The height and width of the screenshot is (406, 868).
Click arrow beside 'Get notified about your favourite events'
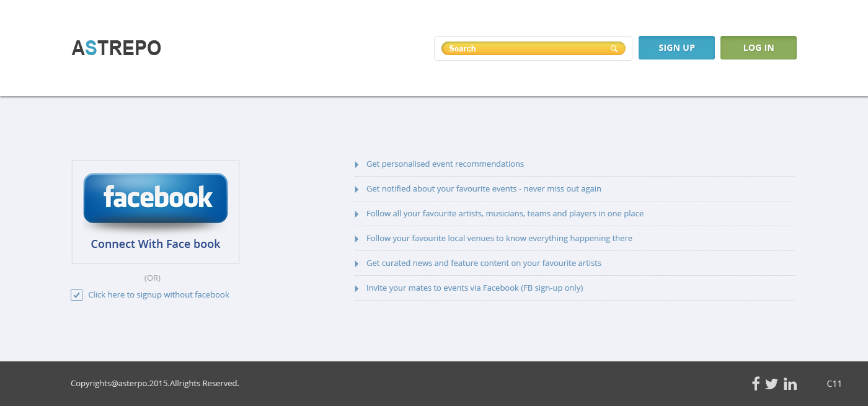click(356, 189)
